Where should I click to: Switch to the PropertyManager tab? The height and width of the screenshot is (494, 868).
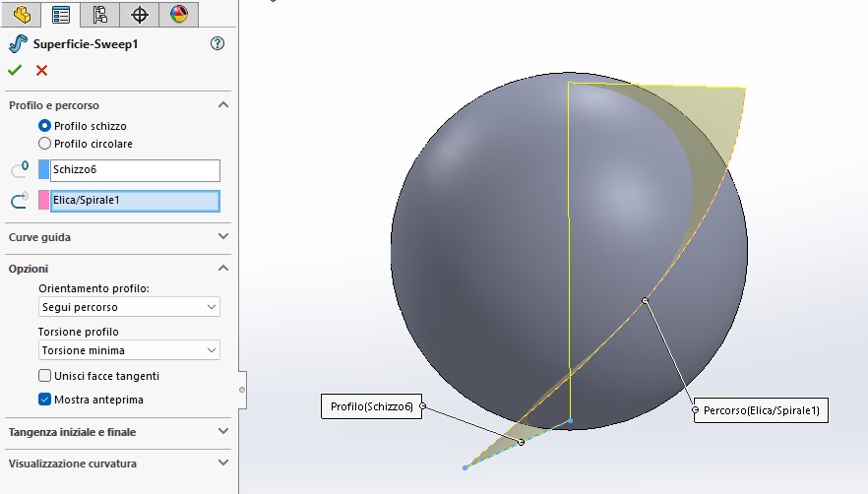click(x=61, y=14)
